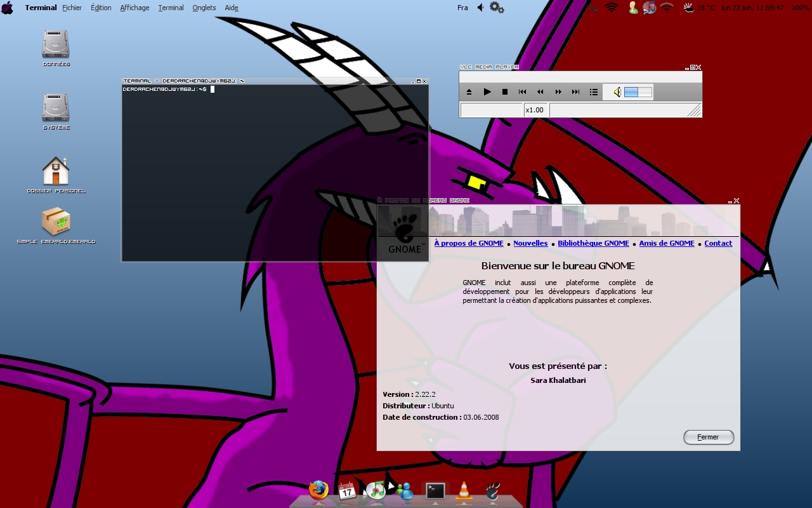Open the Onglets menu
This screenshot has height=508, width=812.
click(x=204, y=8)
